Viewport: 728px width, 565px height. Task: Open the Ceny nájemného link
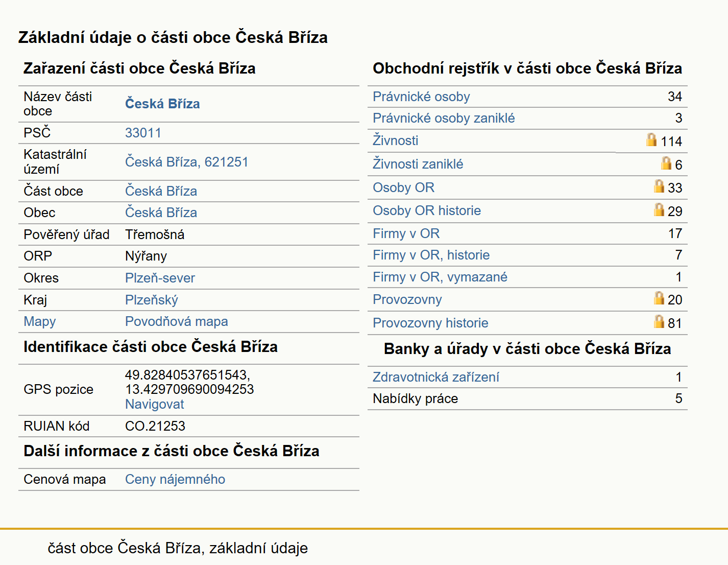click(175, 479)
